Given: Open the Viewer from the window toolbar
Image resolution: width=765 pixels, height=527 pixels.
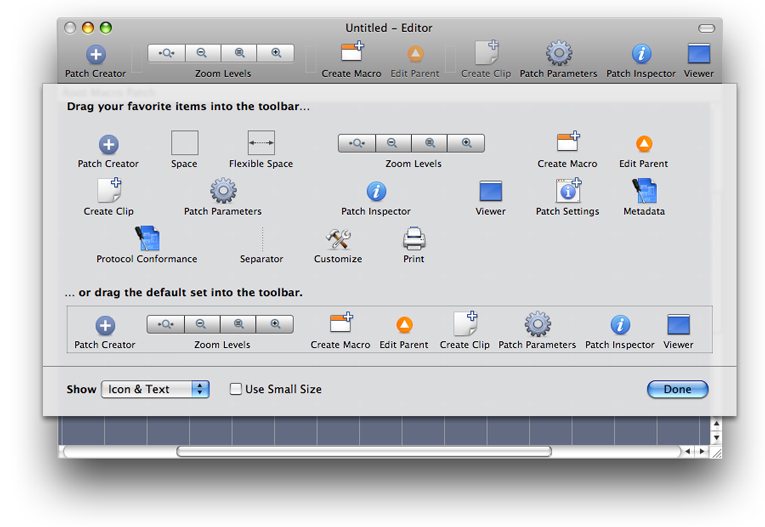Looking at the screenshot, I should [699, 55].
